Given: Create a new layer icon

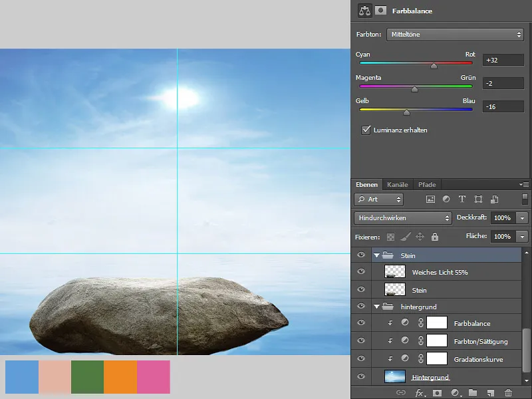Looking at the screenshot, I should 490,393.
